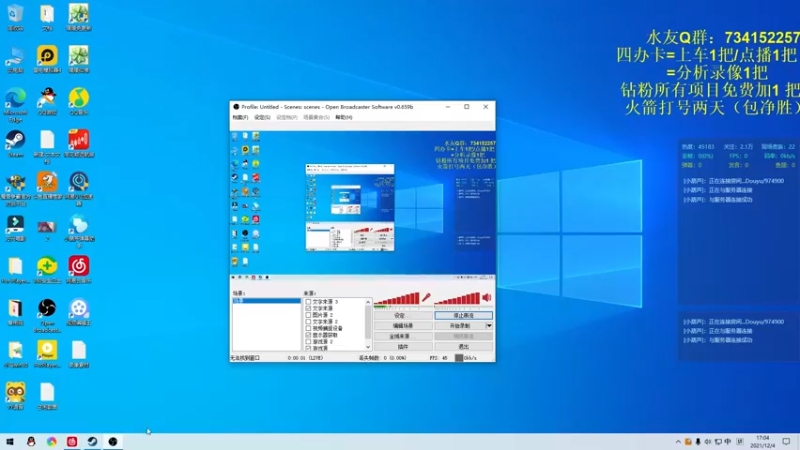Click the 开始录制 start recording button
Viewport: 800px width, 450px height.
point(460,326)
